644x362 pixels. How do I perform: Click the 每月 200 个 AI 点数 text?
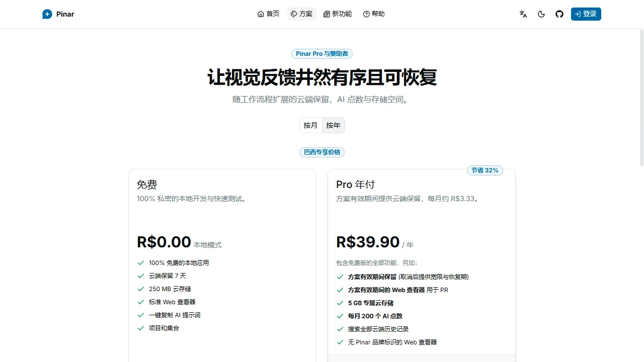click(375, 316)
